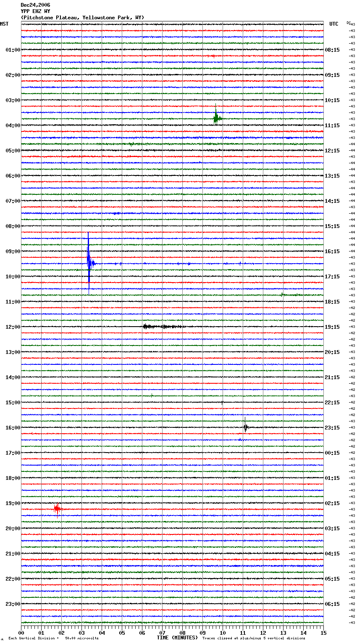This screenshot has width=357, height=644.
Task: Click the 23:00 MST time label
Action: [13, 604]
